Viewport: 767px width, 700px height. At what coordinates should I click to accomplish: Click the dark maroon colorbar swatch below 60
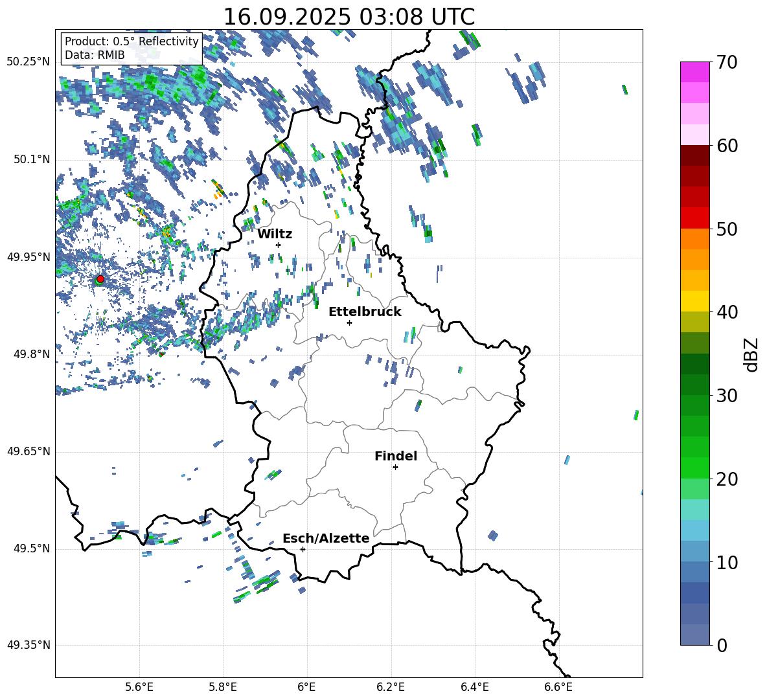click(695, 155)
